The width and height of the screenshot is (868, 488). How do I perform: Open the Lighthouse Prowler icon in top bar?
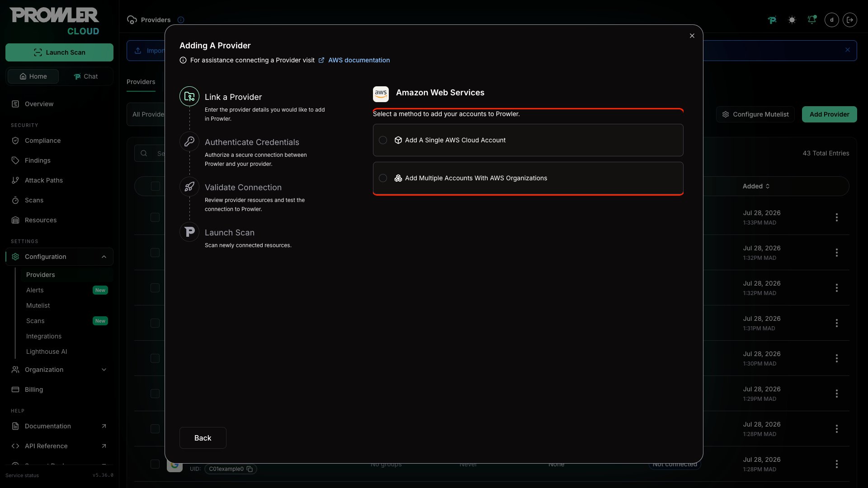pos(772,20)
